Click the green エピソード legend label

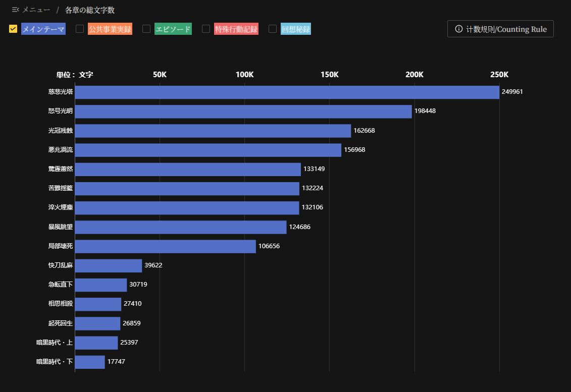tap(173, 29)
